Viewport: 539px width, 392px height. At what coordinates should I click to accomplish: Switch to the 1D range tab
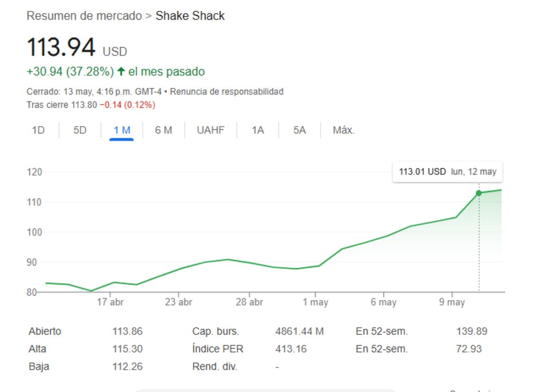tap(38, 131)
